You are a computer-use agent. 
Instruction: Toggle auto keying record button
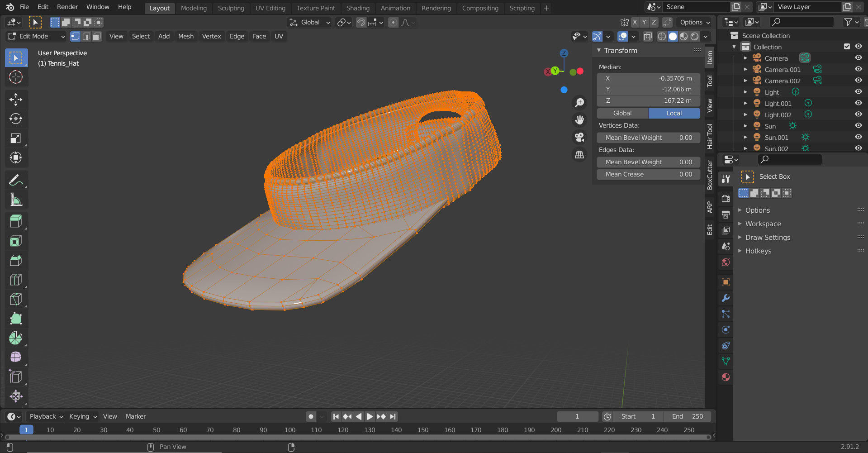[311, 416]
